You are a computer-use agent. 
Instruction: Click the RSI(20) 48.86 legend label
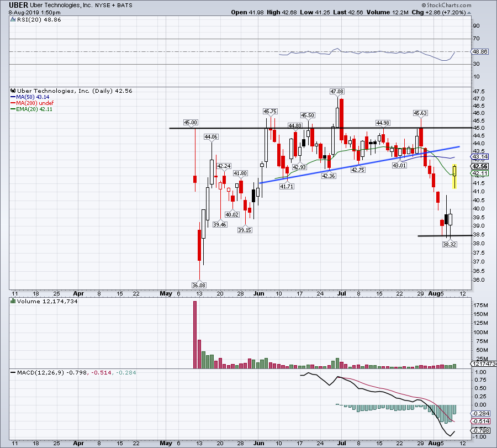(39, 20)
